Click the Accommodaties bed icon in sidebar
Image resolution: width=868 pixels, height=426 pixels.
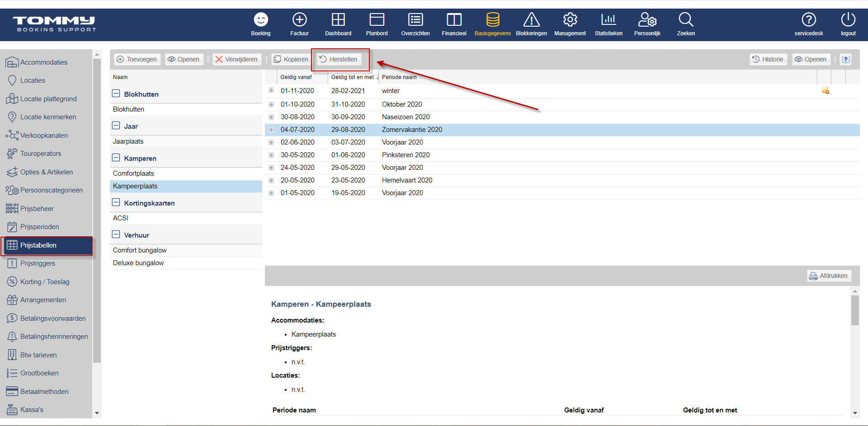12,62
